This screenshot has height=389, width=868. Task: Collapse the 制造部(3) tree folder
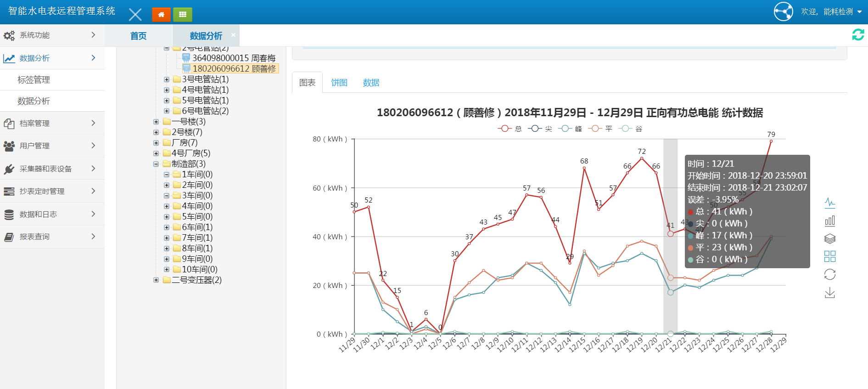tap(156, 164)
